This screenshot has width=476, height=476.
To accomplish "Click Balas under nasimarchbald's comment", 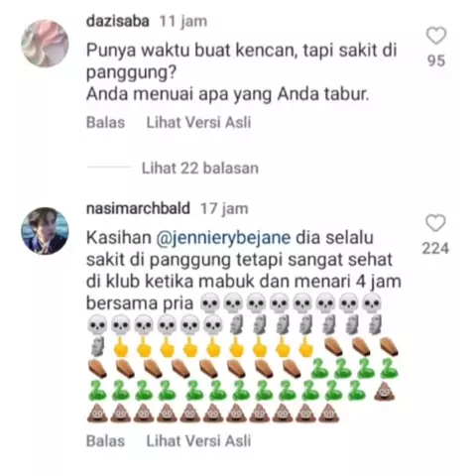I will [105, 441].
